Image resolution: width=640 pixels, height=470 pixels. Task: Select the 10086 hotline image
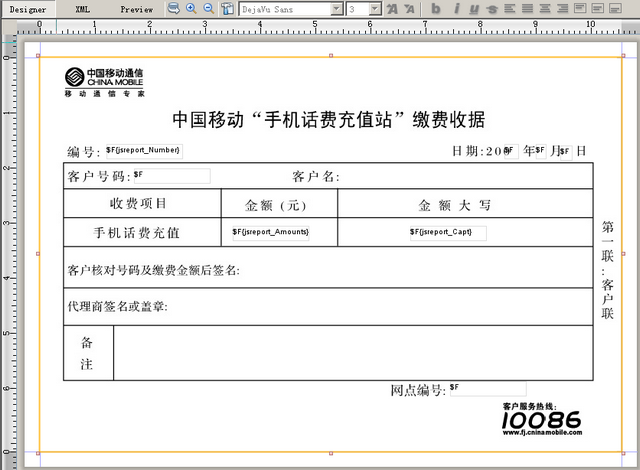click(542, 419)
